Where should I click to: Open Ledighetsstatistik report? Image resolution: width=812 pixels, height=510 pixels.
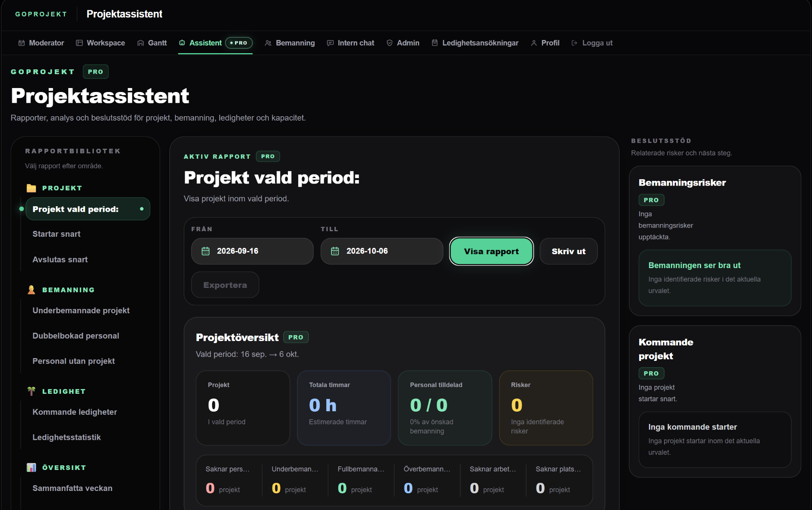[x=88, y=437]
